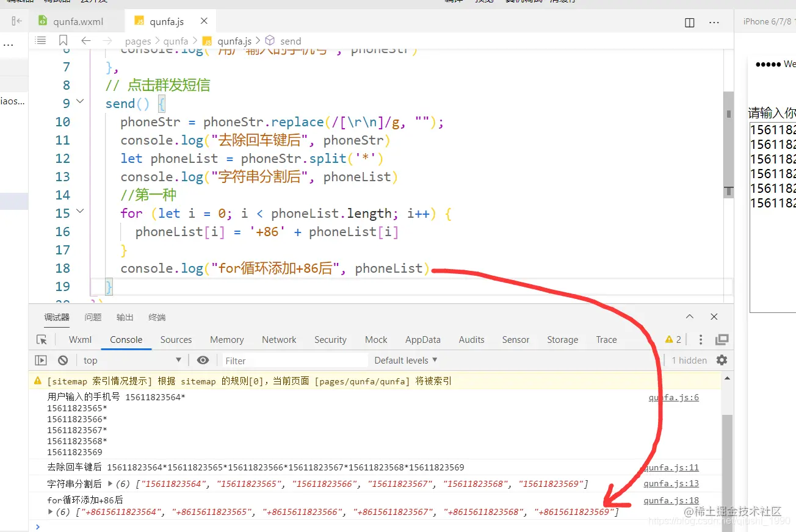Viewport: 796px width, 532px height.
Task: Open source link qunfa.js:11
Action: (x=671, y=467)
